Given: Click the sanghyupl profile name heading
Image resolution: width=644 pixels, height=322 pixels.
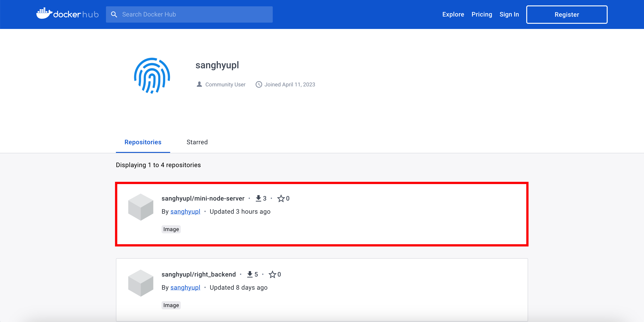Looking at the screenshot, I should pos(217,65).
